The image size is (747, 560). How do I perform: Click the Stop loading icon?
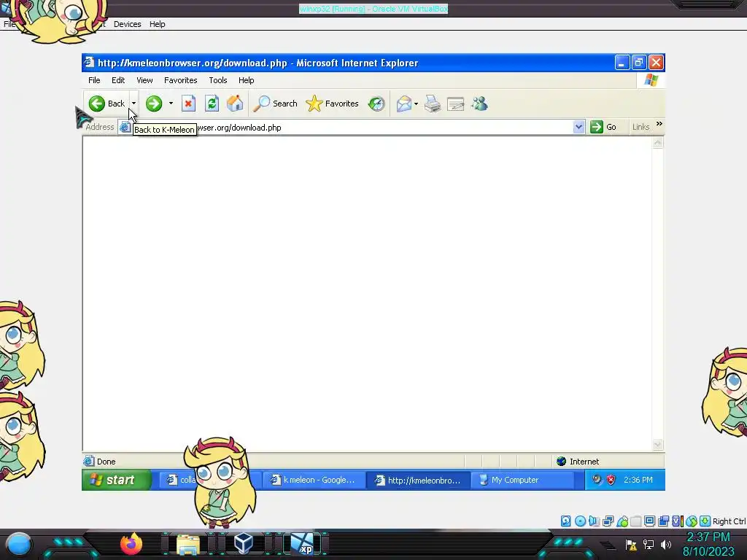(x=189, y=104)
